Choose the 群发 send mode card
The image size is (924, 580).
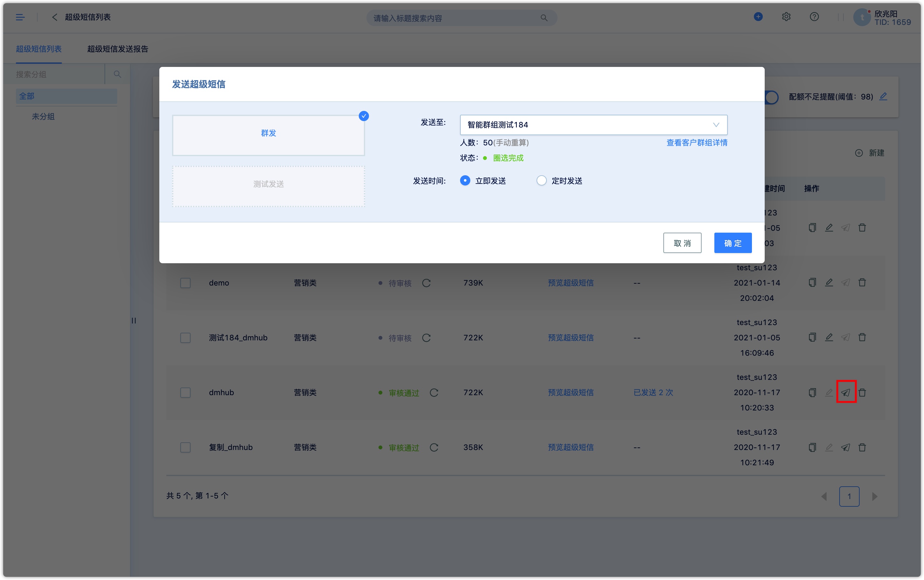coord(268,135)
